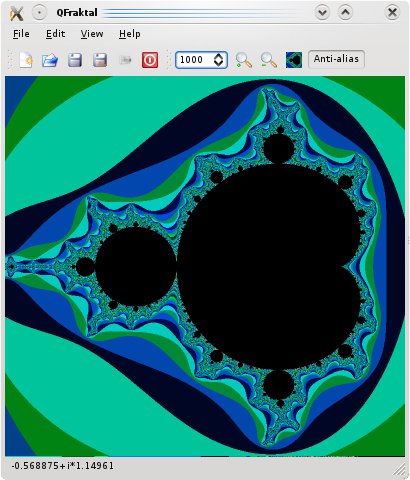Viewport: 410px width, 480px height.
Task: Open the File menu
Action: (21, 34)
